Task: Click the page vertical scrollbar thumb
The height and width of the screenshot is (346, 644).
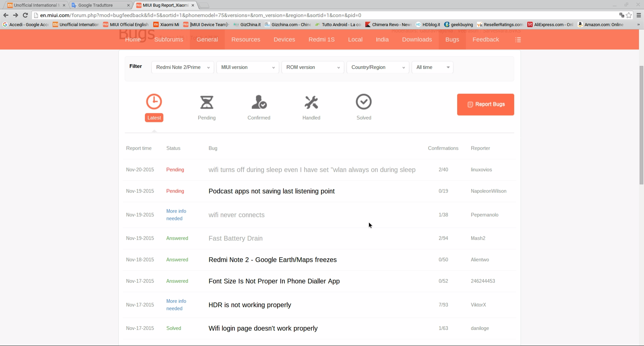Action: coord(641,125)
